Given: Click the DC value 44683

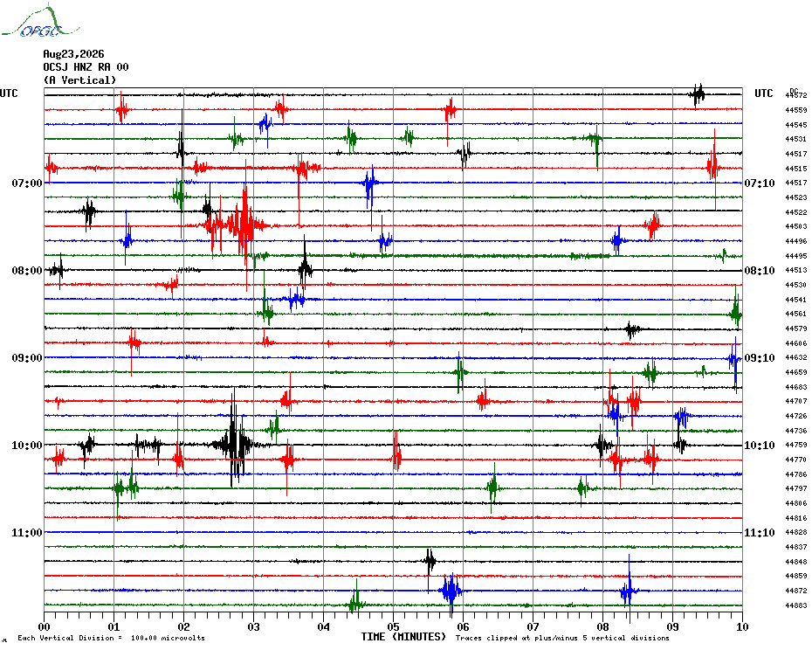Looking at the screenshot, I should pyautogui.click(x=796, y=387).
